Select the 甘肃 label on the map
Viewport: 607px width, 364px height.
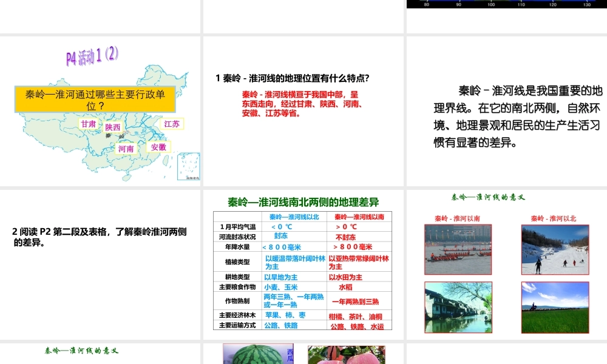coord(88,124)
